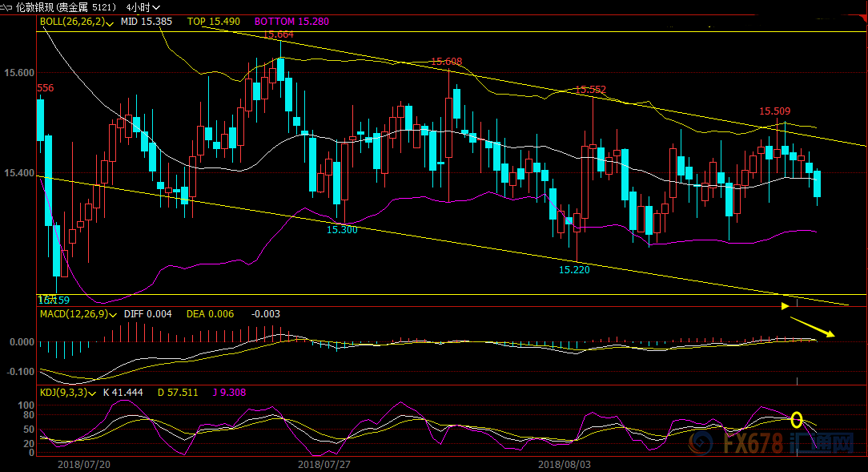Screen dimensions: 868x472
Task: Click the 15.509 recent high label
Action: [x=774, y=111]
